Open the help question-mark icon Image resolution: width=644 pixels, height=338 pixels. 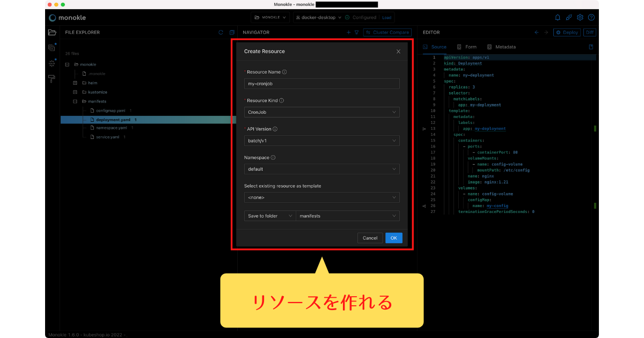click(x=591, y=17)
